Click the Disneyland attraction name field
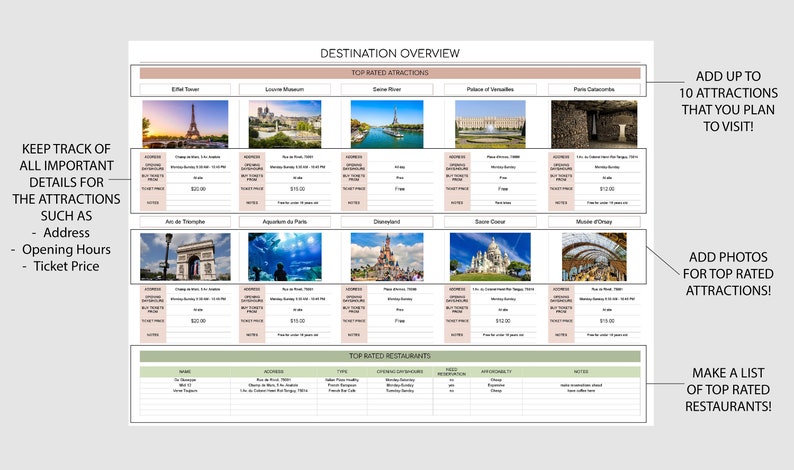Viewport: 794px width, 470px height. point(387,221)
